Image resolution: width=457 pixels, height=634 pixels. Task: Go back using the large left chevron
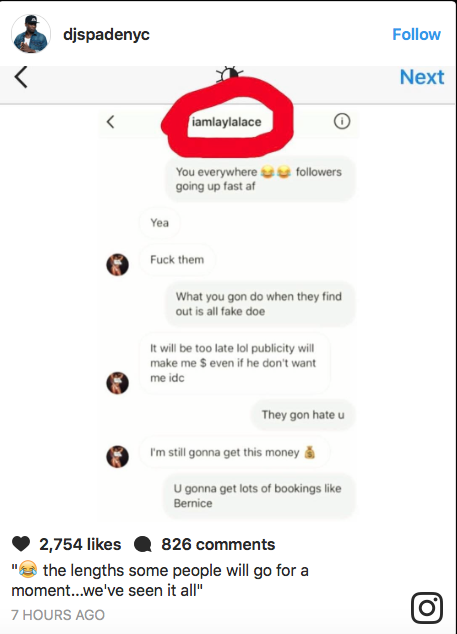[21, 77]
